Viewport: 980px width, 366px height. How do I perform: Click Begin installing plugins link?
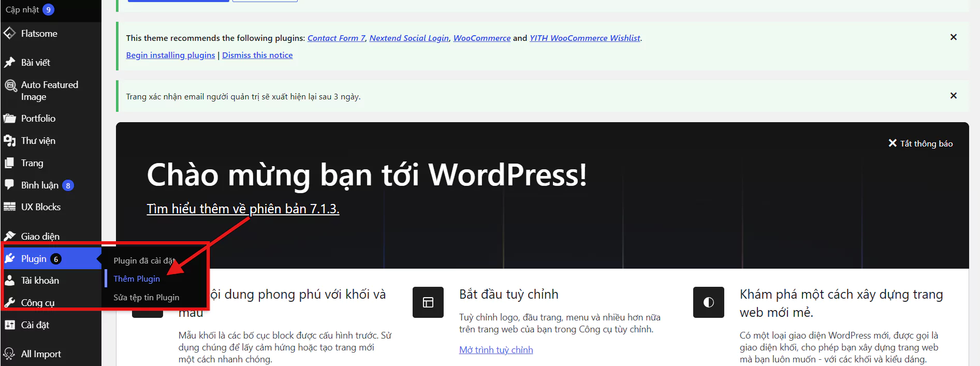[170, 55]
